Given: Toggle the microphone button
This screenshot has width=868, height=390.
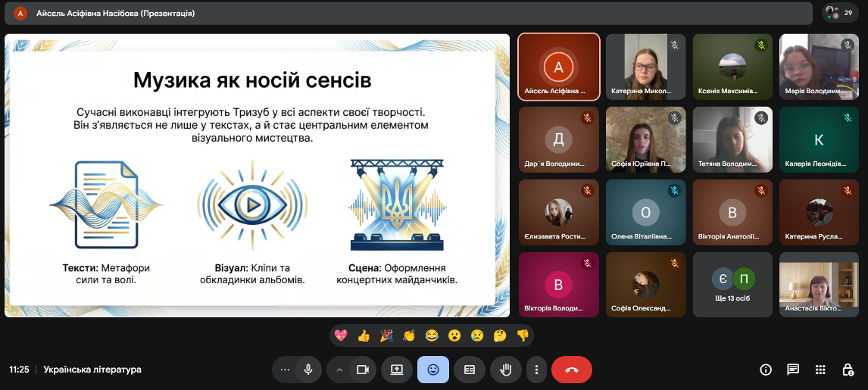Looking at the screenshot, I should [x=308, y=370].
